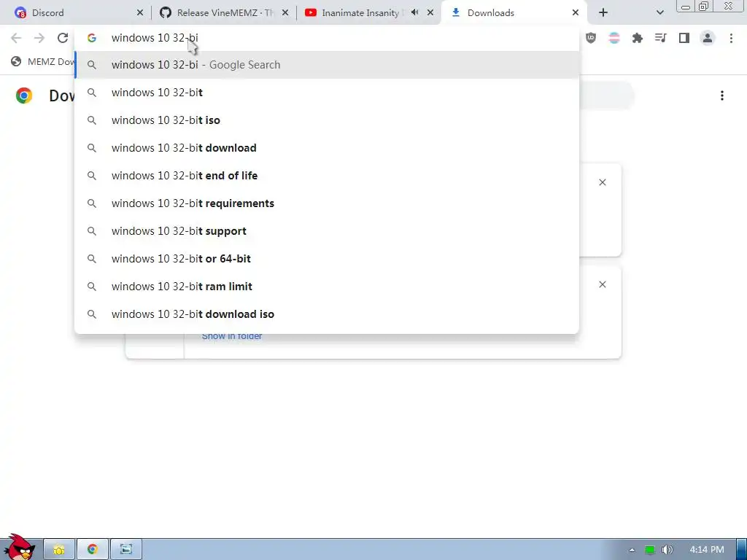The height and width of the screenshot is (560, 747).
Task: Close the Inanimate Insanity tab
Action: [x=430, y=13]
